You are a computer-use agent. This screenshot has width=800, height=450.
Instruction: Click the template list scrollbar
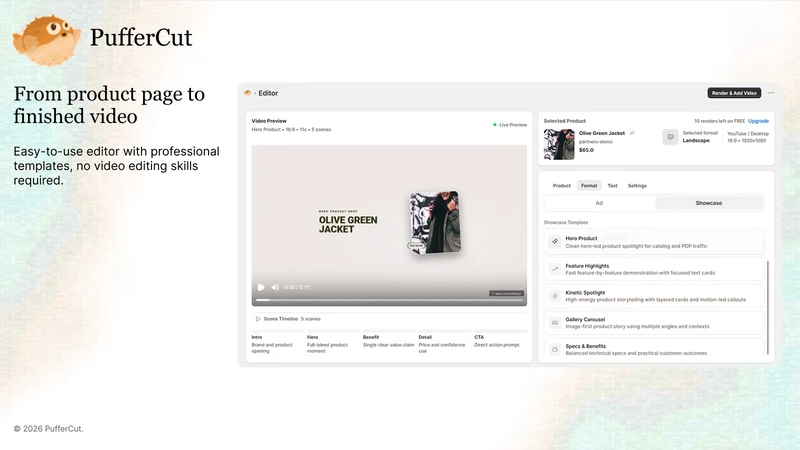768,307
